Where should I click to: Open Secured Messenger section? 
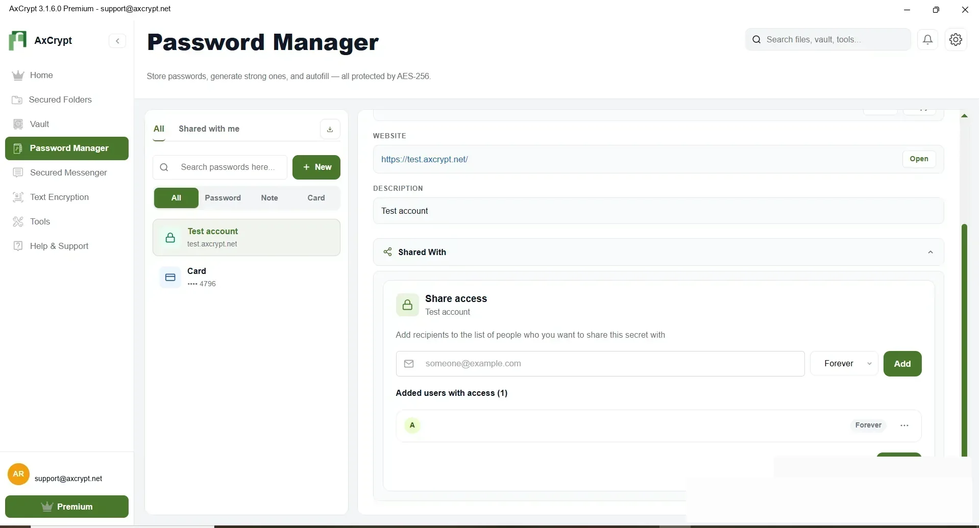pyautogui.click(x=67, y=173)
